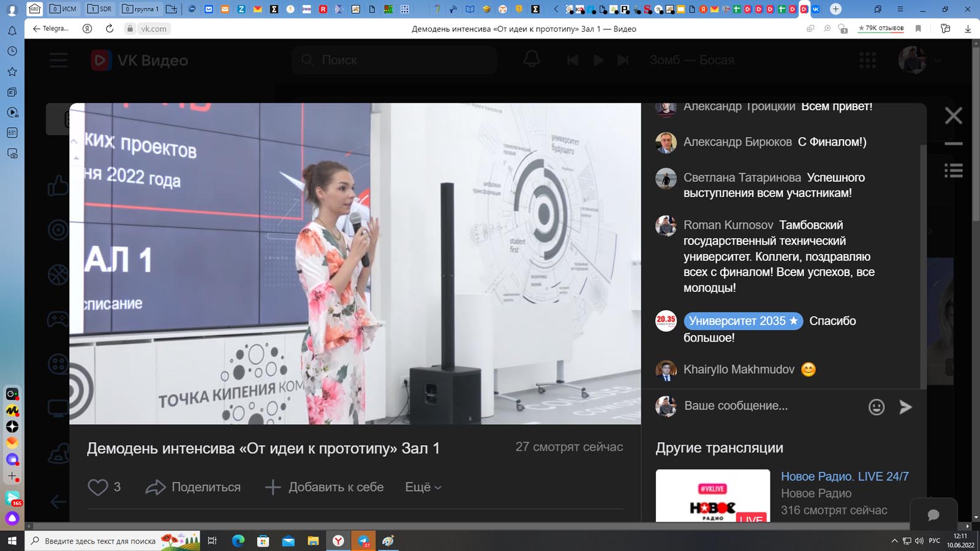Open Windows Start menu
This screenshot has width=980, height=551.
(x=12, y=541)
